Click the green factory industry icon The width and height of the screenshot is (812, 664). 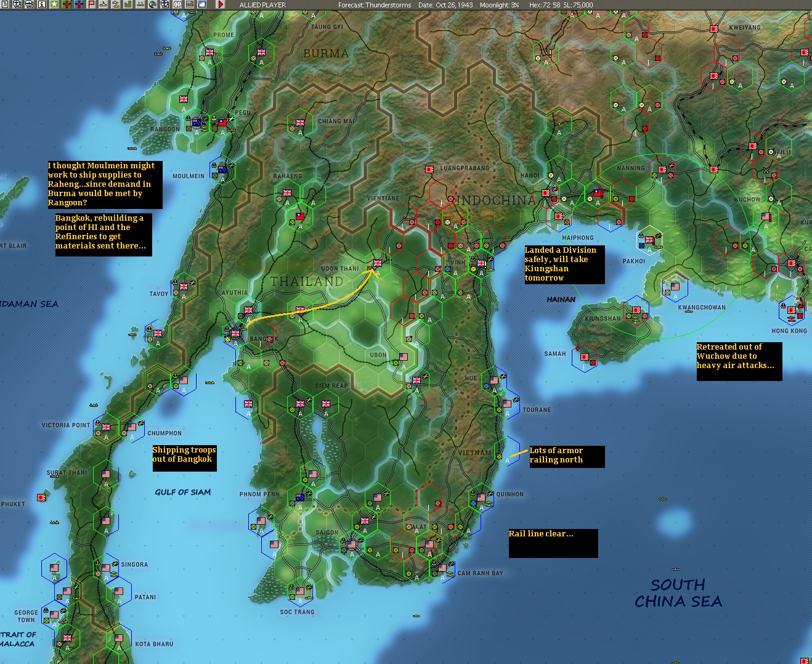click(128, 4)
